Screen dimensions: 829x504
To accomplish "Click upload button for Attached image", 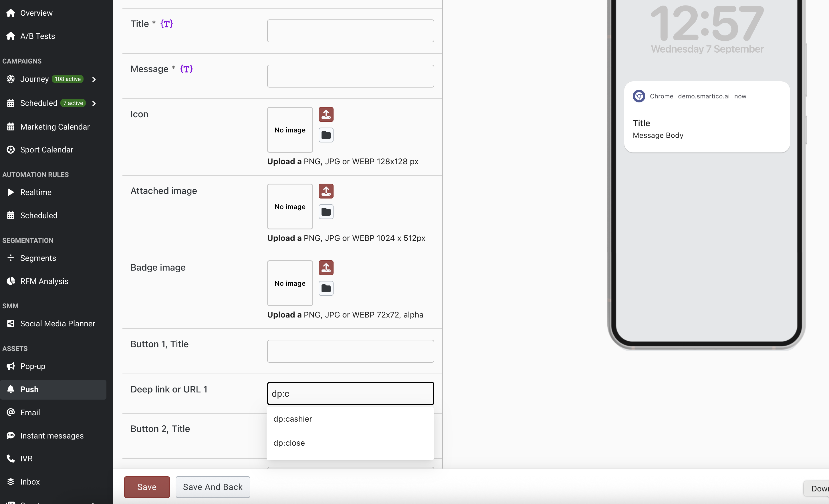I will (x=326, y=191).
